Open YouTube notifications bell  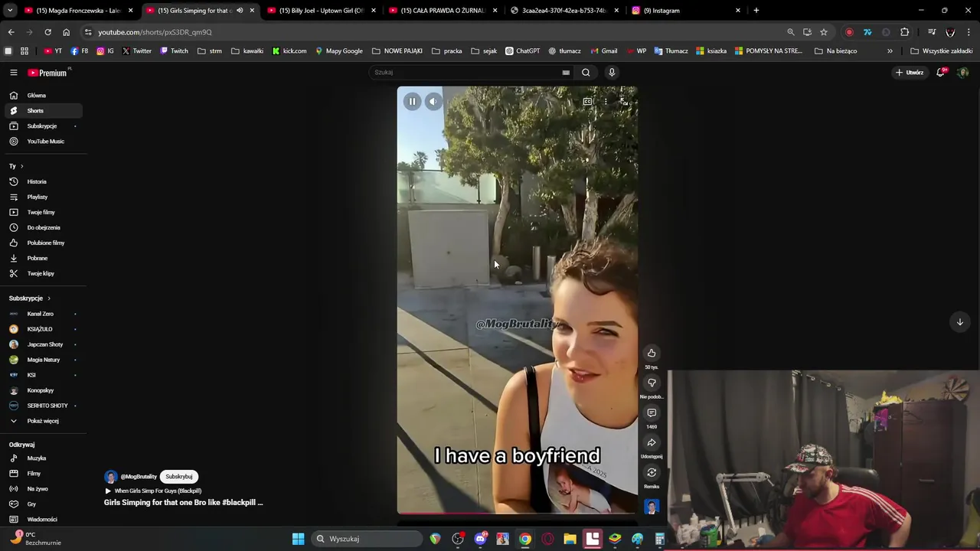pyautogui.click(x=941, y=72)
